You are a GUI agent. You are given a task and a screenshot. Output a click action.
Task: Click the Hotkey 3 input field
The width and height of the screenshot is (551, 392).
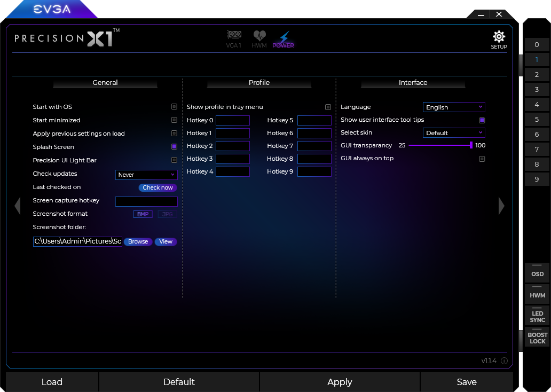233,159
